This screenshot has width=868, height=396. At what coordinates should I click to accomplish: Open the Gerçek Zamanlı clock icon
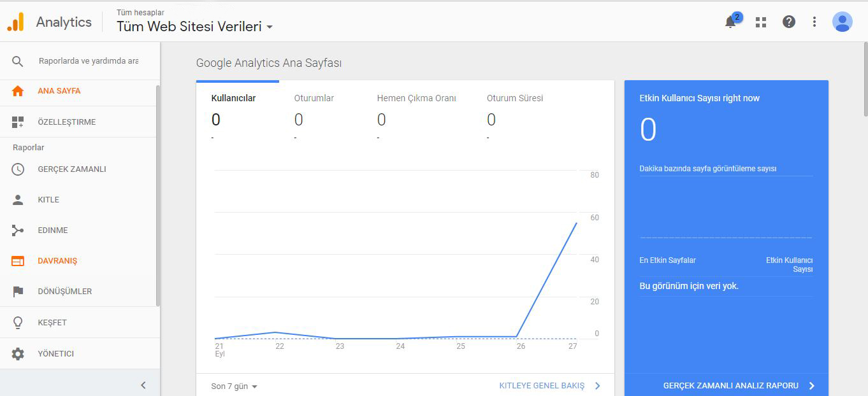click(18, 169)
